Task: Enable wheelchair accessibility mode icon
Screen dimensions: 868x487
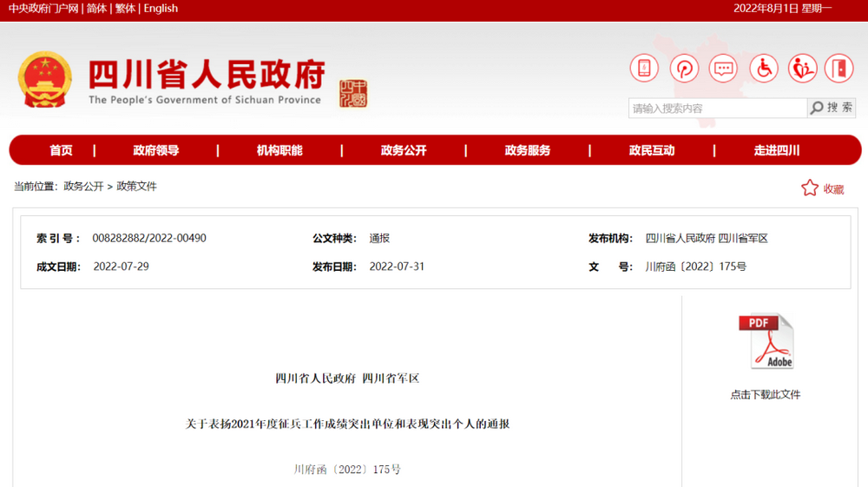Action: point(764,69)
